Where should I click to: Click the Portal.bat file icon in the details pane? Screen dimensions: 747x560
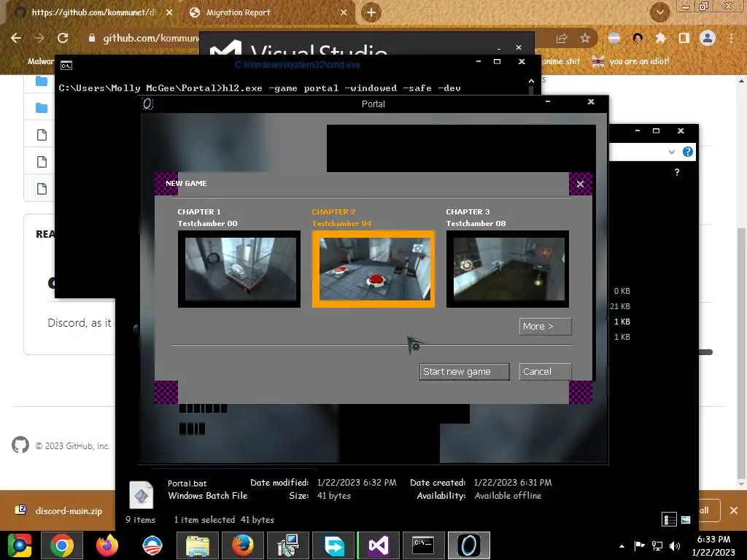(141, 495)
